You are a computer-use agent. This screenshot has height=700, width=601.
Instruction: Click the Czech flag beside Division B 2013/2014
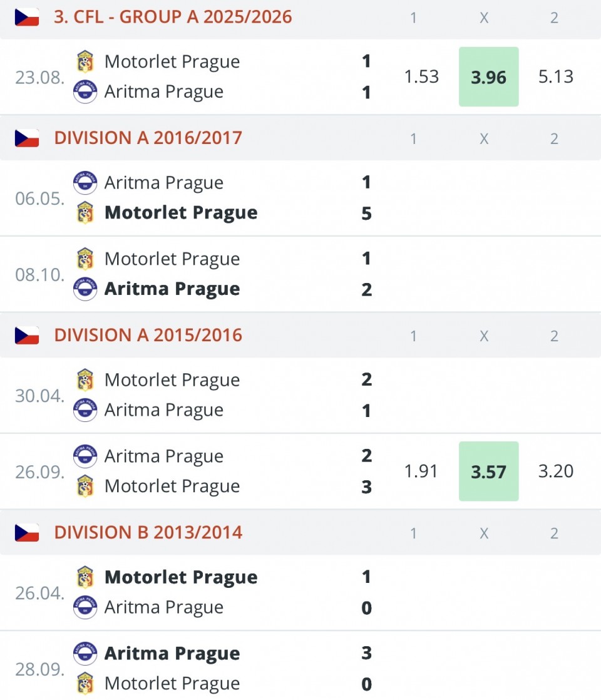[x=27, y=532]
